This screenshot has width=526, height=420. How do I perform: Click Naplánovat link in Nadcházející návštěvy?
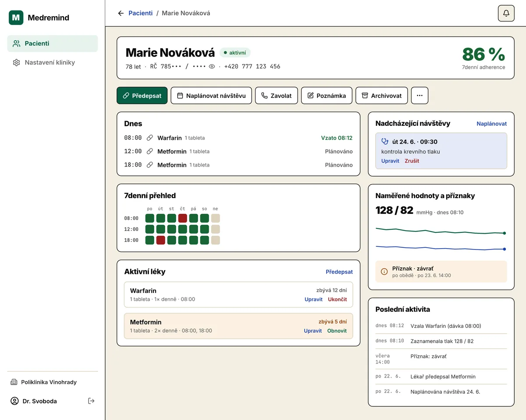492,124
